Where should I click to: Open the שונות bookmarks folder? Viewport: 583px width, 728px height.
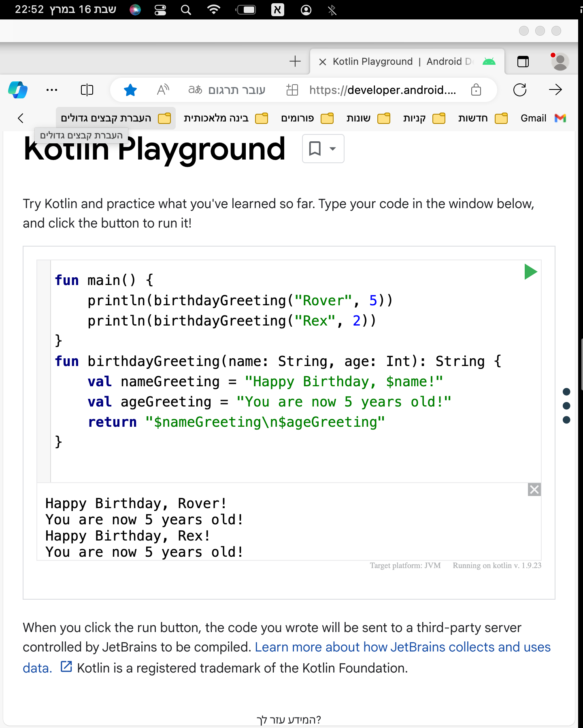click(368, 118)
